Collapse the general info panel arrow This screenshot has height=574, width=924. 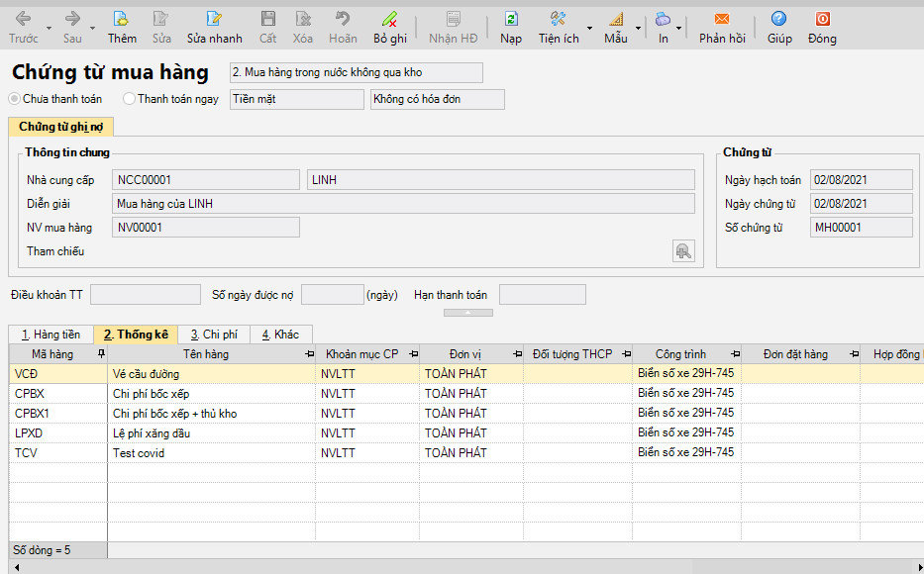point(467,313)
